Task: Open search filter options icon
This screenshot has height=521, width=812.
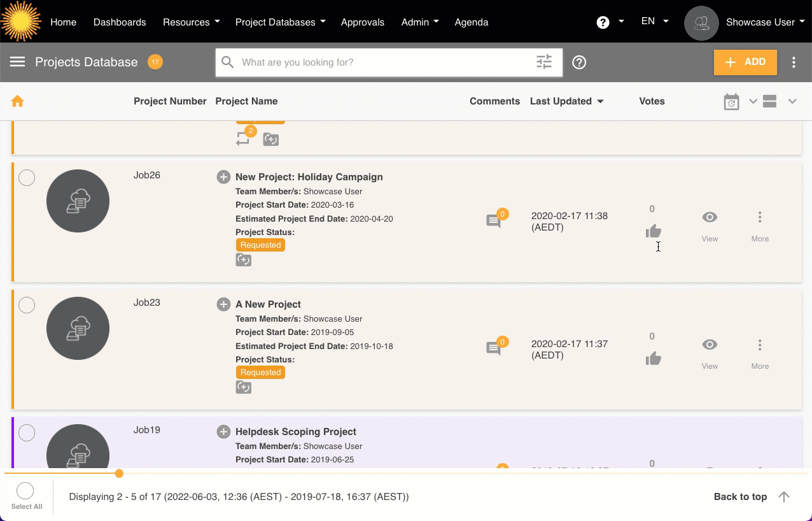Action: point(544,62)
